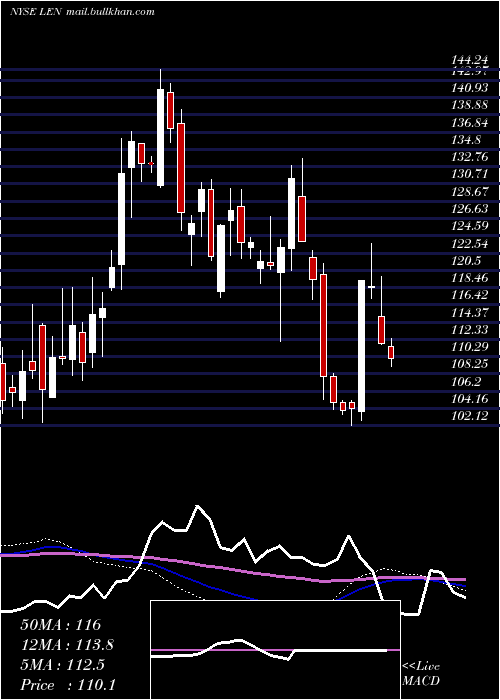Screen dimensions: 500x700
Task: Click the 102.12 price level label
Action: [x=469, y=416]
